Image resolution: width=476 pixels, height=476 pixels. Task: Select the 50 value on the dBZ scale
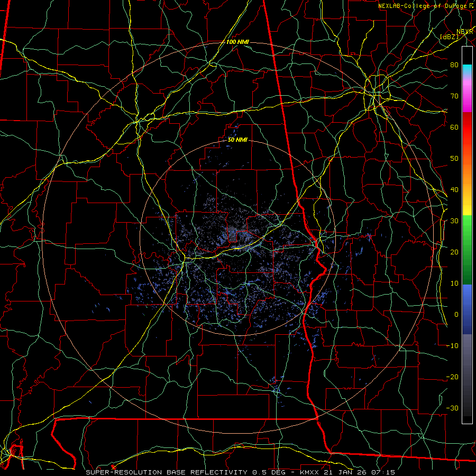454,159
